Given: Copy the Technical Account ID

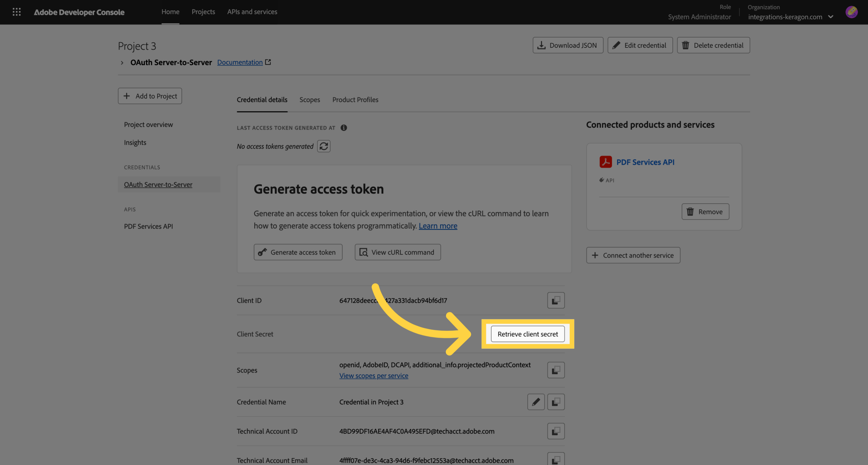Looking at the screenshot, I should click(556, 431).
